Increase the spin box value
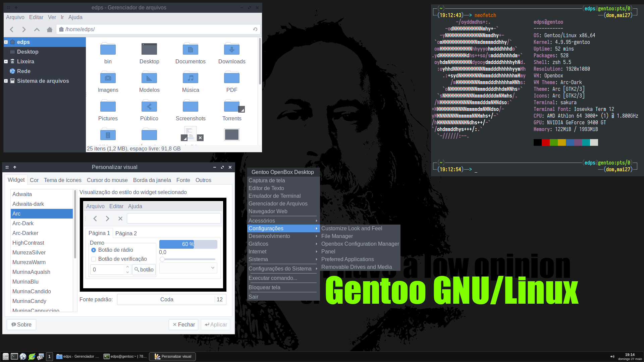644x362 pixels. 127,267
